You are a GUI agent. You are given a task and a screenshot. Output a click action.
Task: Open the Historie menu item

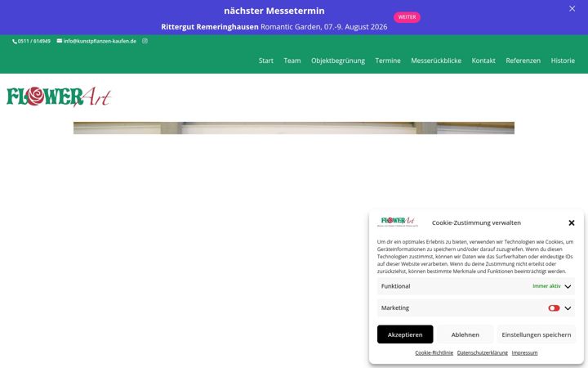pos(563,61)
